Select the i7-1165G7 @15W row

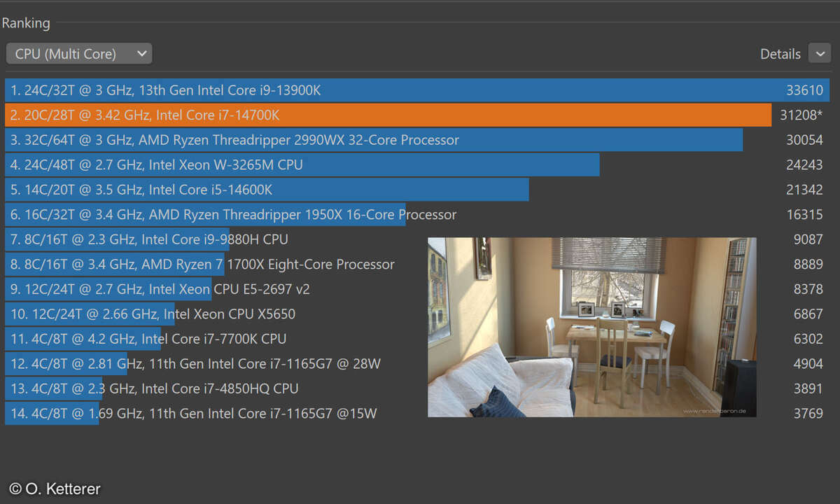click(x=417, y=414)
